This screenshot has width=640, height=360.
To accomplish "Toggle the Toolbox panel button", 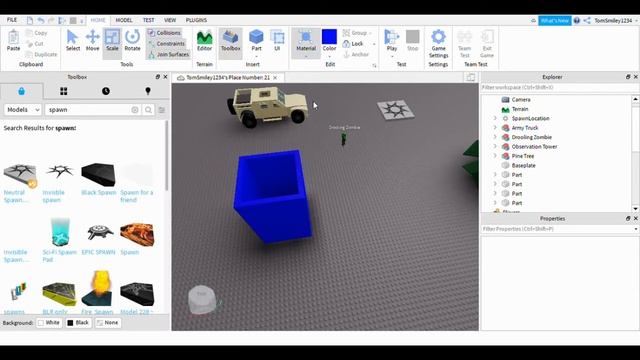I will pos(231,40).
